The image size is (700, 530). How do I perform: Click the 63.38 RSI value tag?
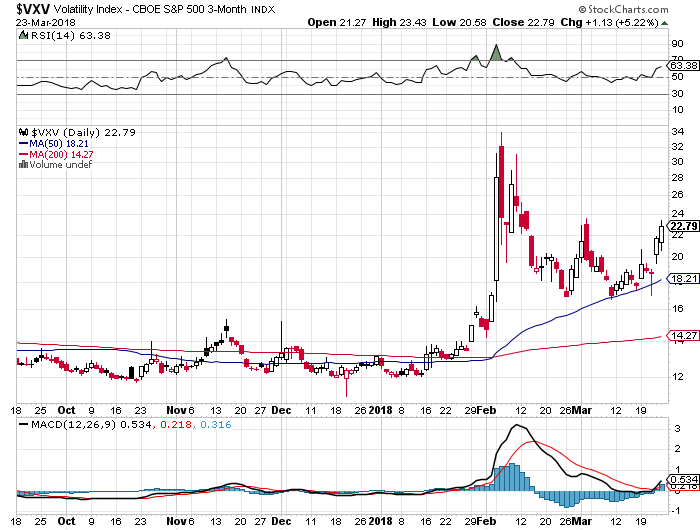pos(684,66)
